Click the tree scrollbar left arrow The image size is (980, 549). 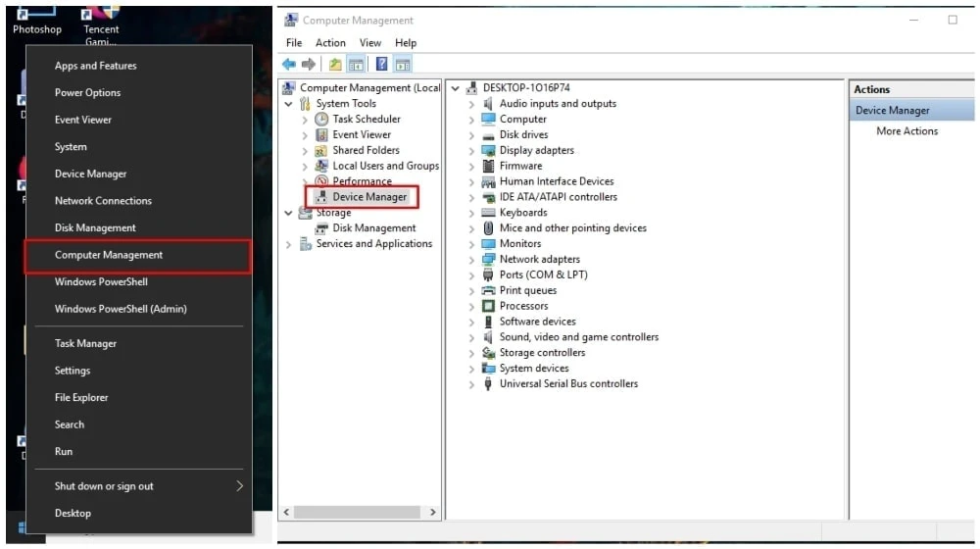(x=286, y=512)
